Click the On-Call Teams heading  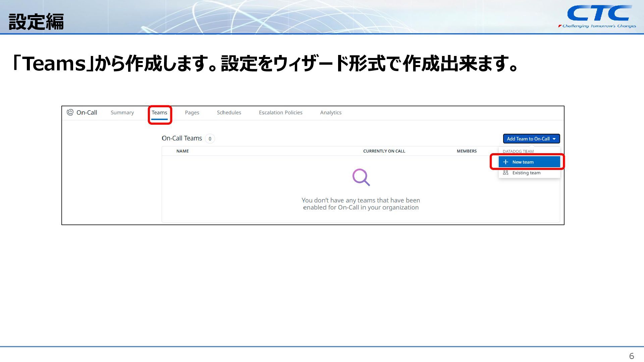coord(182,138)
